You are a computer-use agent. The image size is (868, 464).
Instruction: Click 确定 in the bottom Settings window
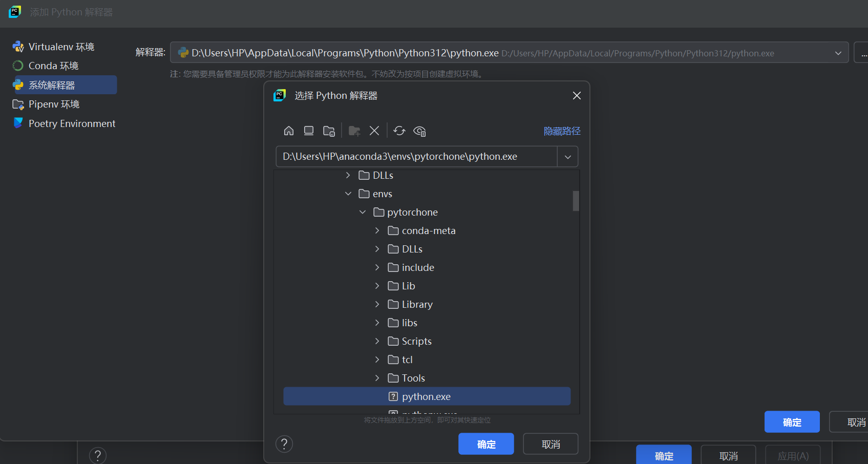click(664, 455)
